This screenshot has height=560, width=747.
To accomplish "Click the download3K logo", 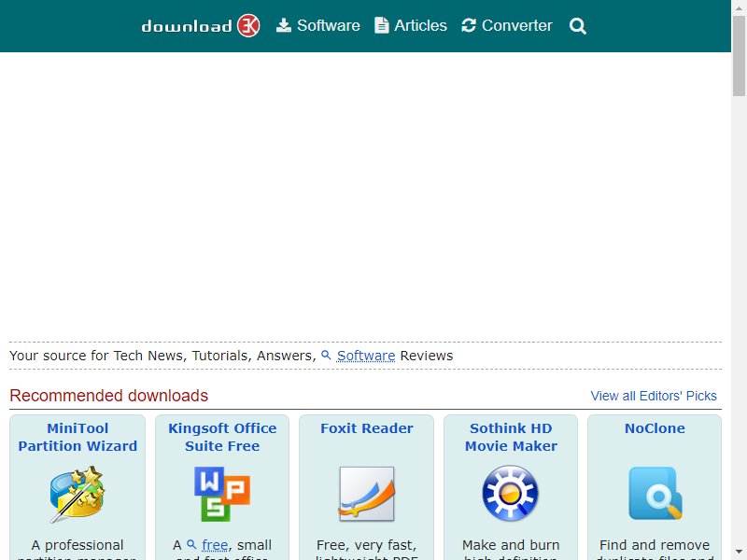I will [x=201, y=26].
